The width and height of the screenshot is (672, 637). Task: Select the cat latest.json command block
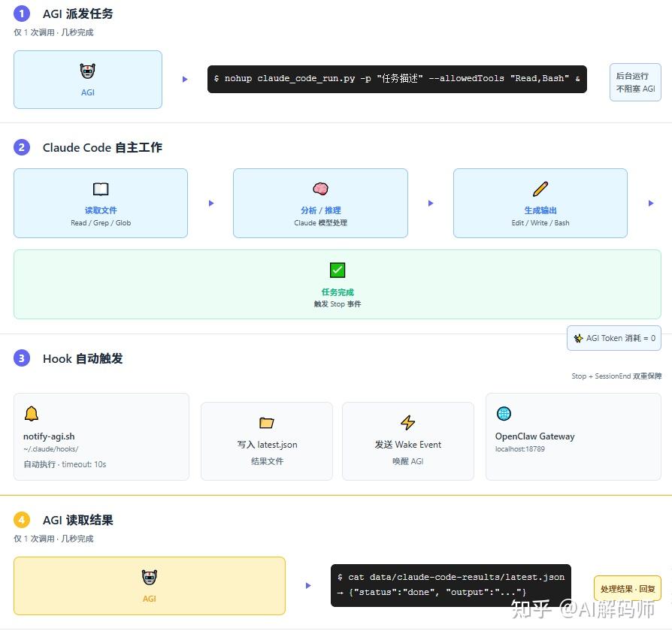pyautogui.click(x=451, y=585)
